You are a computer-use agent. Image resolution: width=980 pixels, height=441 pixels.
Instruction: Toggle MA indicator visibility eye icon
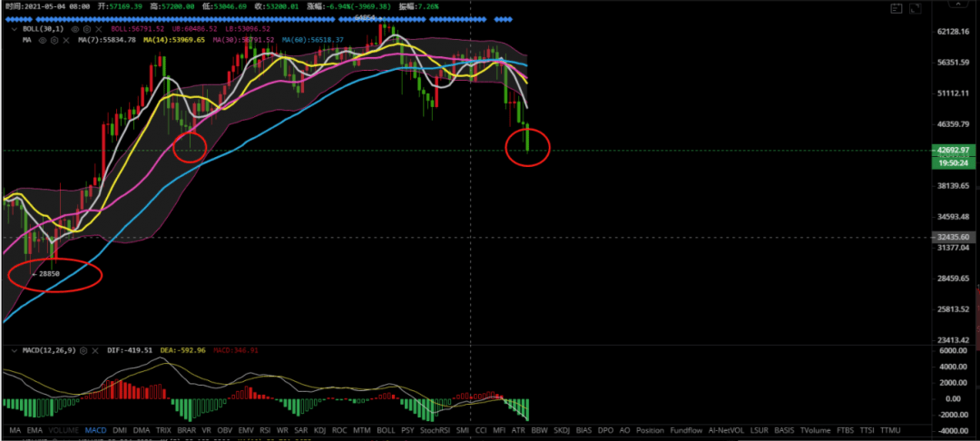(43, 40)
